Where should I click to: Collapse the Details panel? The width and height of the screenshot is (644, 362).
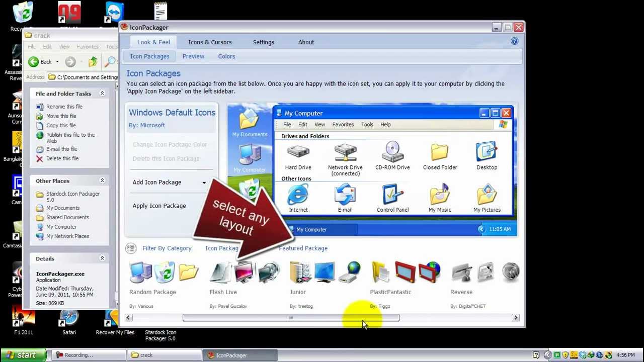tap(102, 258)
